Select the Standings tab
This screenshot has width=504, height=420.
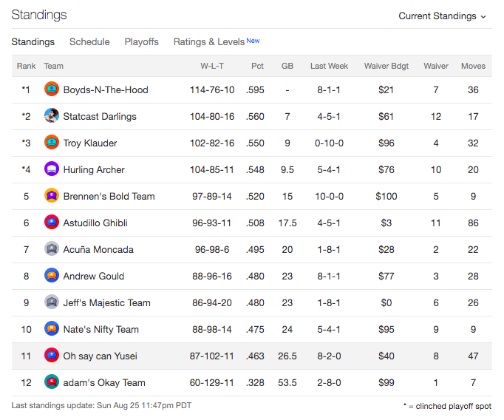(x=33, y=42)
